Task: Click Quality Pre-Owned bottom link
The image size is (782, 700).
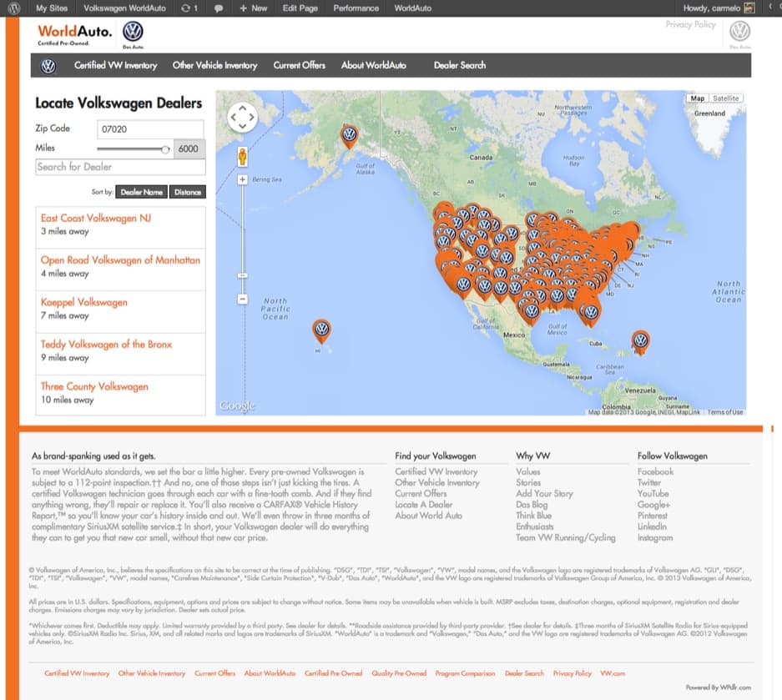Action: coord(399,673)
